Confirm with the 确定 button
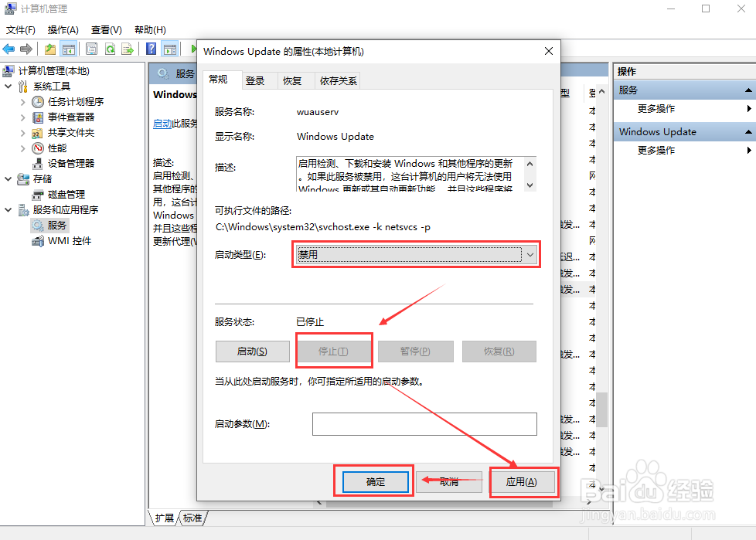756x540 pixels. pyautogui.click(x=375, y=482)
